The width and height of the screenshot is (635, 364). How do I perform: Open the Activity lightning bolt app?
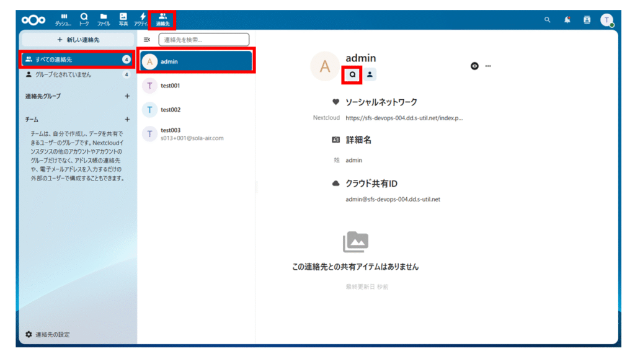point(142,19)
